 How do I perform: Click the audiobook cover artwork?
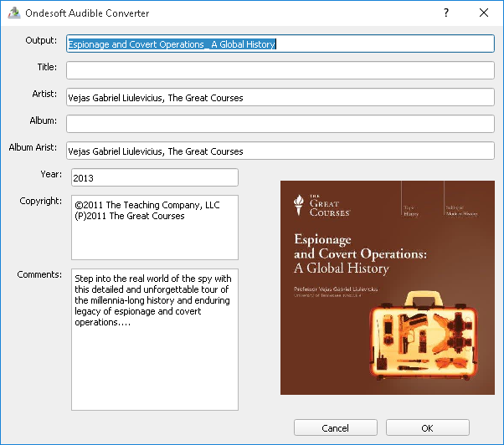[388, 288]
